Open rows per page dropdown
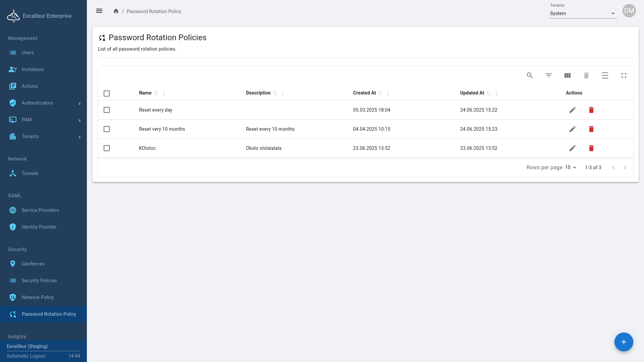 tap(571, 167)
